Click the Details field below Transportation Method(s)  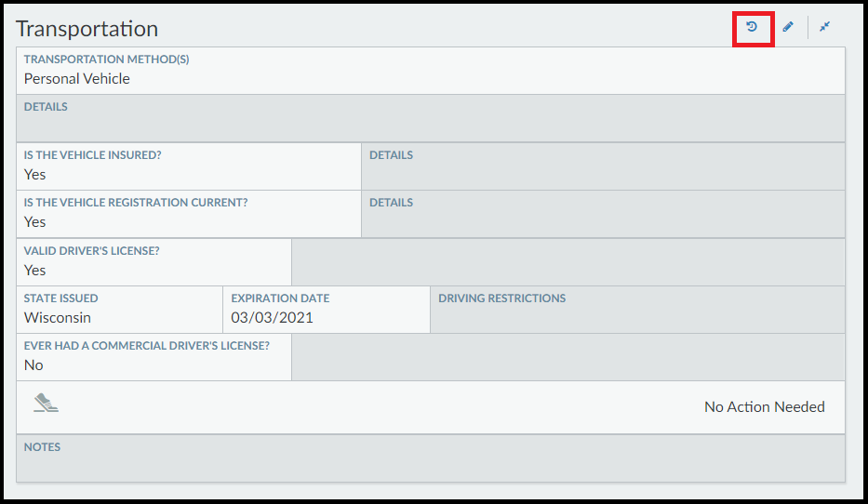coord(431,118)
